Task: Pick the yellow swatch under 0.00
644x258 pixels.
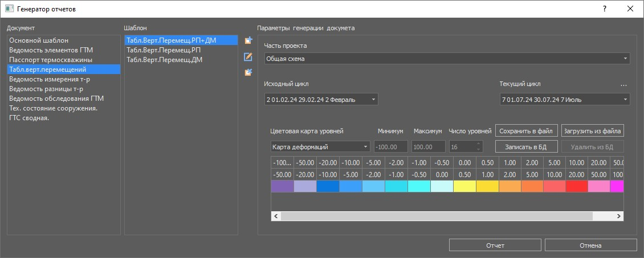Action: (x=464, y=186)
